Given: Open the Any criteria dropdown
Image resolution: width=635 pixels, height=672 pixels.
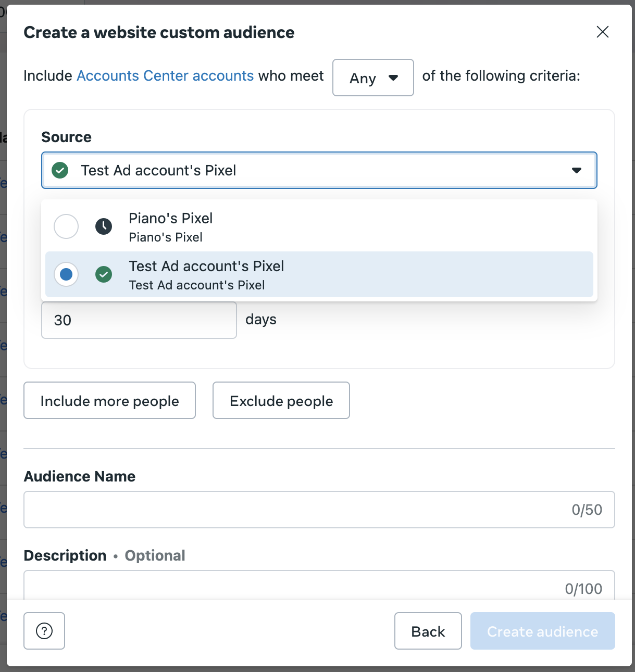Looking at the screenshot, I should (x=373, y=78).
